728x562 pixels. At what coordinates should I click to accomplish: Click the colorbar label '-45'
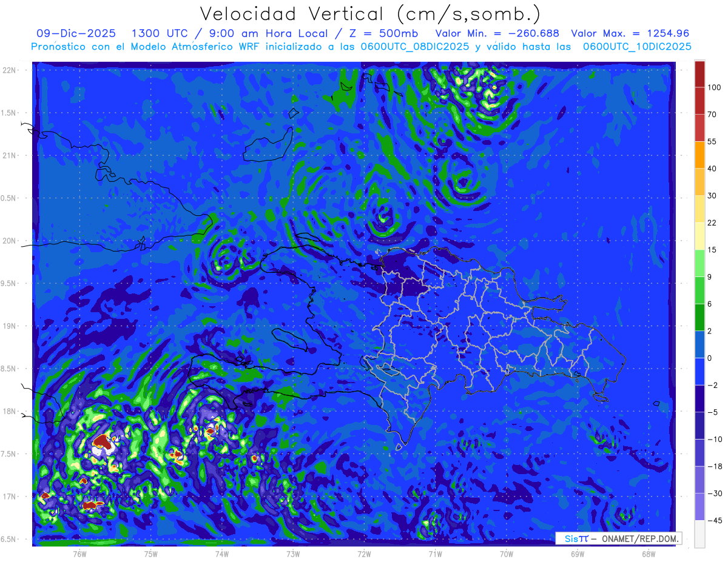715,520
